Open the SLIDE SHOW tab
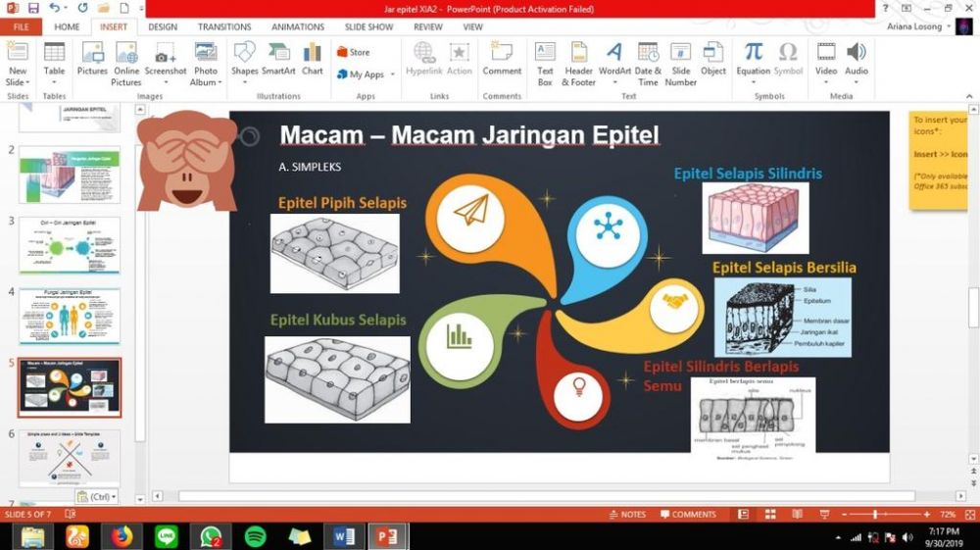The width and height of the screenshot is (980, 550). [368, 26]
